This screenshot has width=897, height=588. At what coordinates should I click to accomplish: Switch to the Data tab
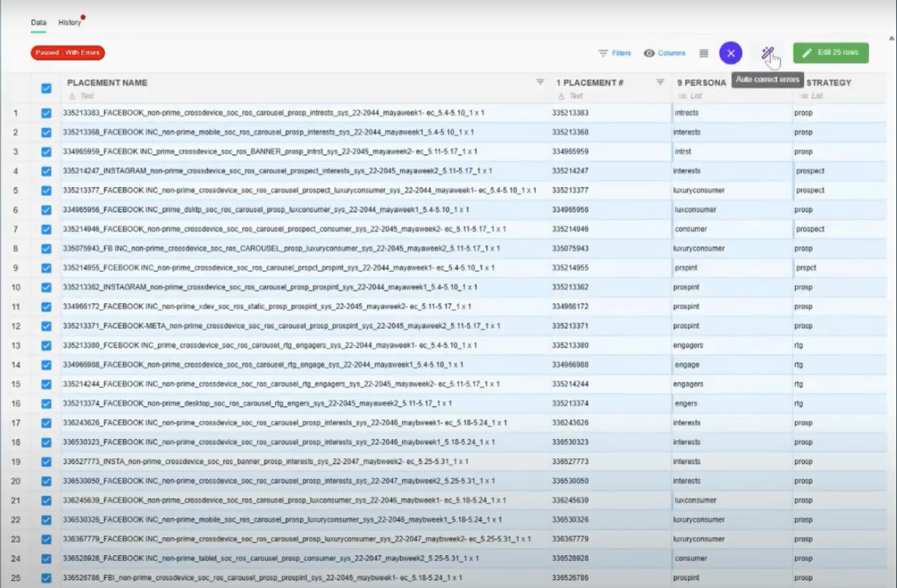(x=39, y=23)
